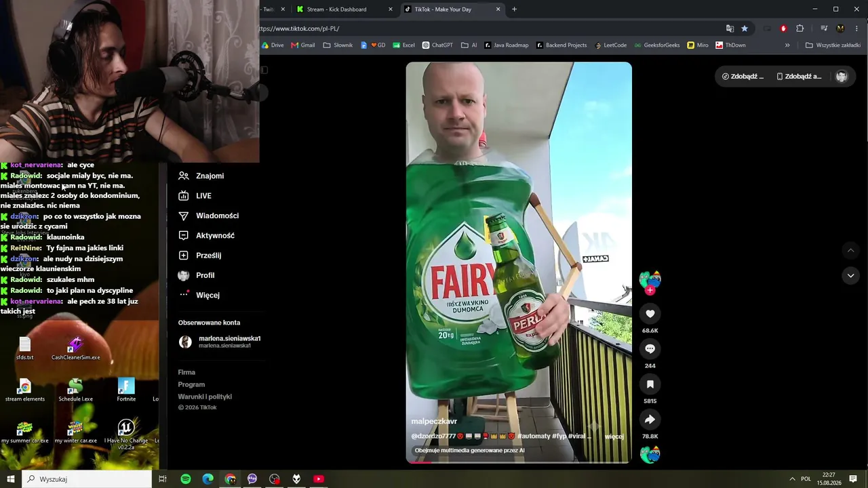
Task: Select the CashCleanerSim.exe desktop icon
Action: click(x=75, y=348)
